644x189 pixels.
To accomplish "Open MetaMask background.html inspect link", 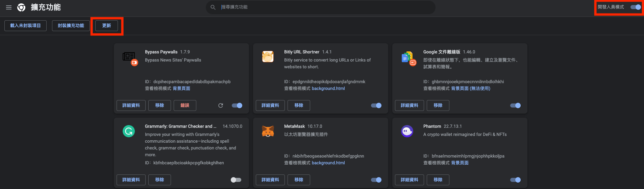I will (328, 163).
